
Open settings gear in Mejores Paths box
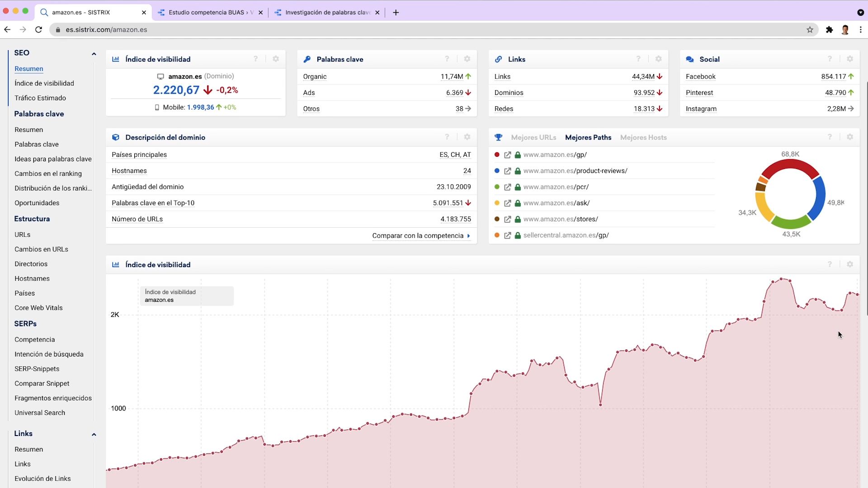tap(849, 137)
